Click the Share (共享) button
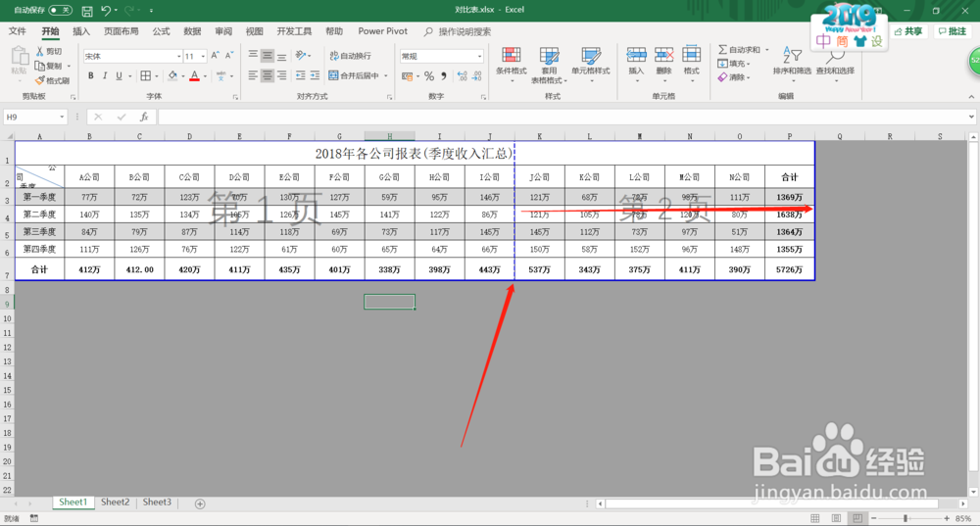980x526 pixels. click(908, 31)
